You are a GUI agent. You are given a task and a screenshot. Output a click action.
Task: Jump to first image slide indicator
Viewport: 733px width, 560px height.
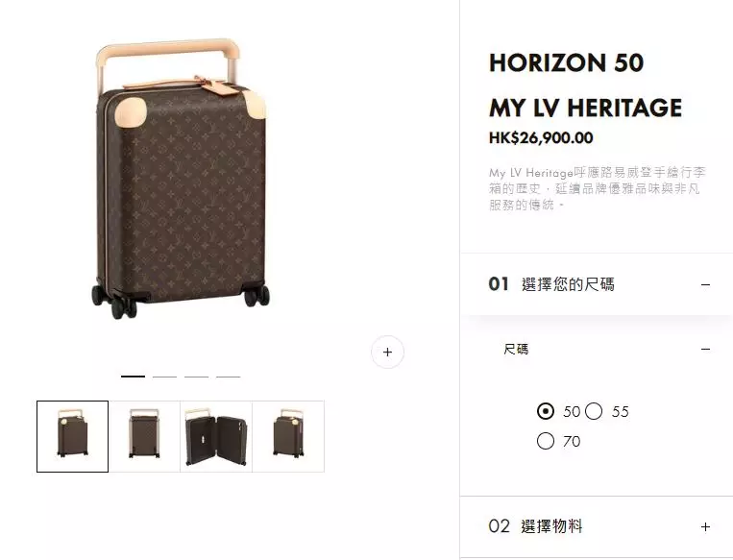(x=134, y=377)
